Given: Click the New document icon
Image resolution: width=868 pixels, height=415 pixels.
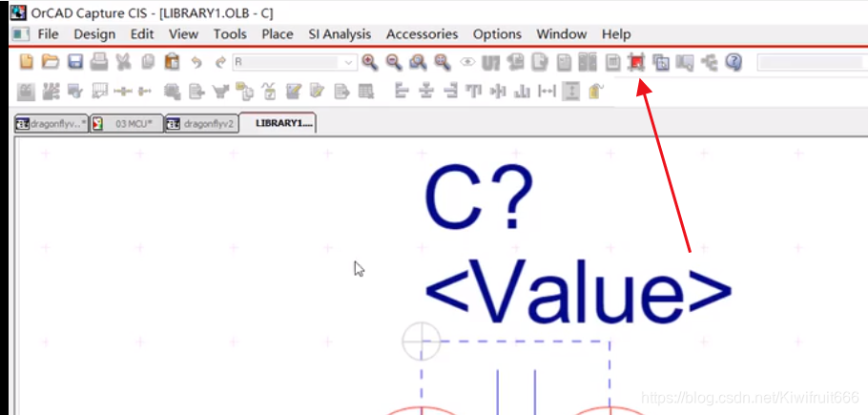Looking at the screenshot, I should click(x=27, y=62).
